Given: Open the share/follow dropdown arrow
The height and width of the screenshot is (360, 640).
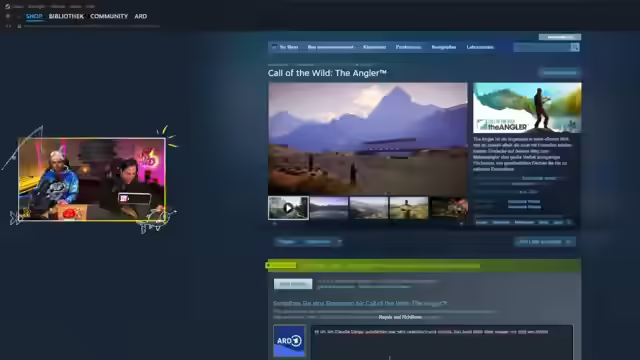Looking at the screenshot, I should (339, 242).
